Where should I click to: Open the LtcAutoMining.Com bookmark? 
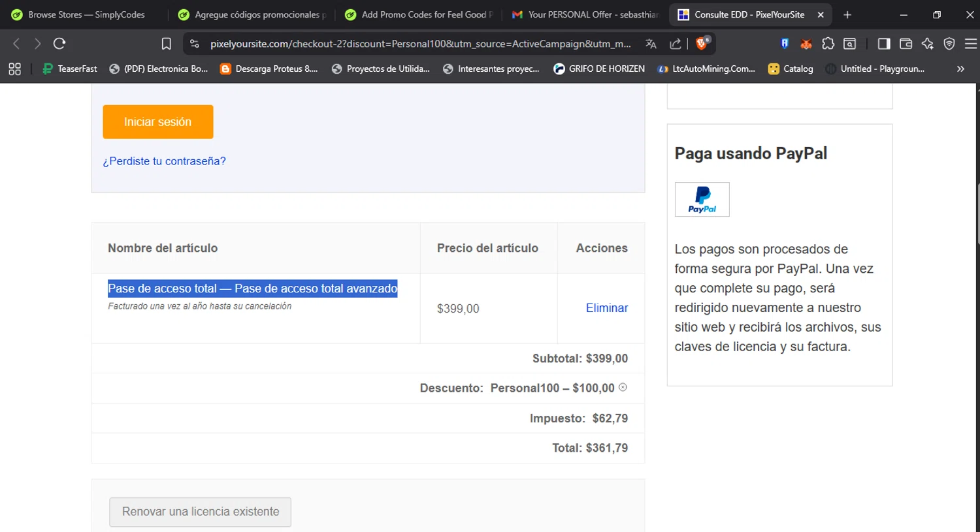(x=706, y=69)
